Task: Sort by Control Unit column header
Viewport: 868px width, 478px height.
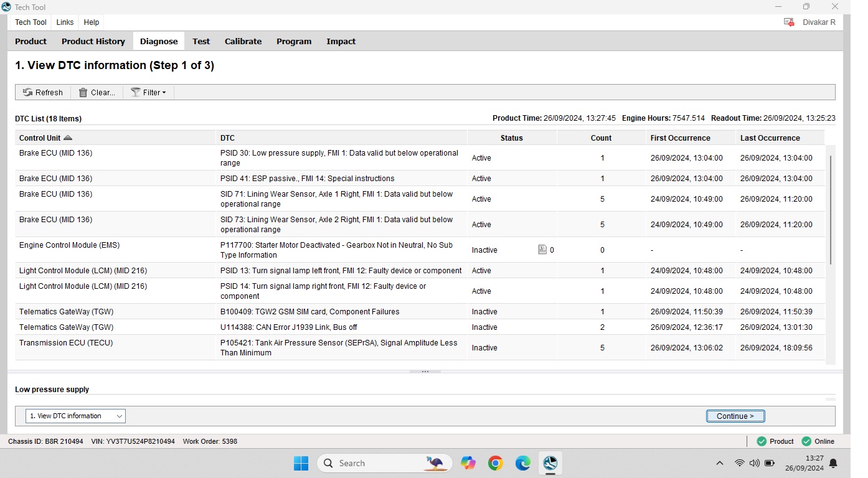Action: click(x=45, y=138)
